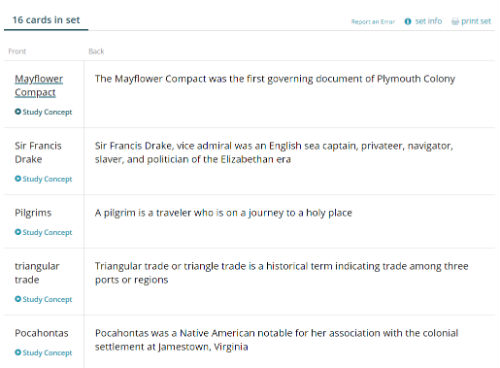This screenshot has height=368, width=500.
Task: Select the triangular trade definition text
Action: tap(282, 273)
